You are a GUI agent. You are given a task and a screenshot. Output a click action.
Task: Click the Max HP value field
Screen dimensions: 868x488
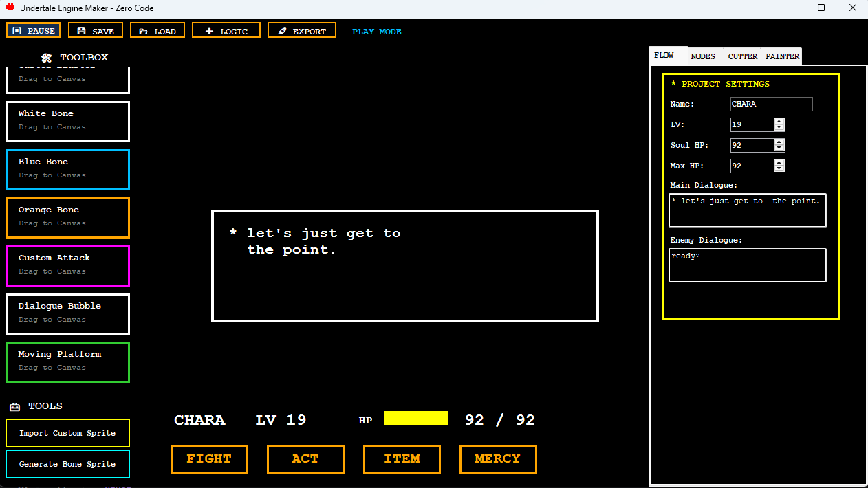752,166
